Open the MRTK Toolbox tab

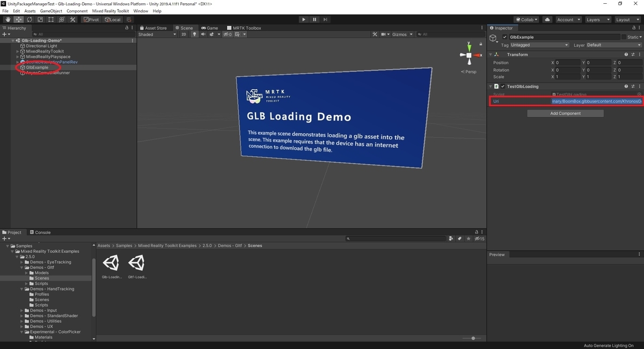[x=244, y=28]
